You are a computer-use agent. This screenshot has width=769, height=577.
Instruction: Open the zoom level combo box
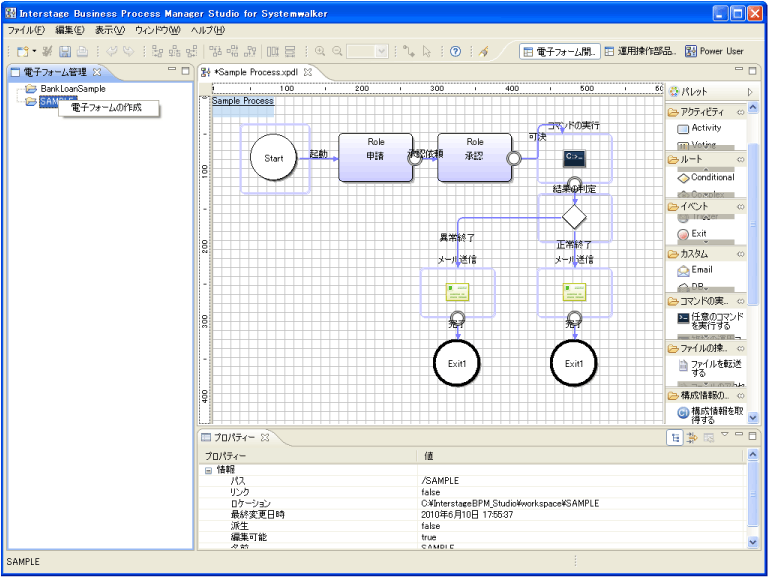click(367, 51)
